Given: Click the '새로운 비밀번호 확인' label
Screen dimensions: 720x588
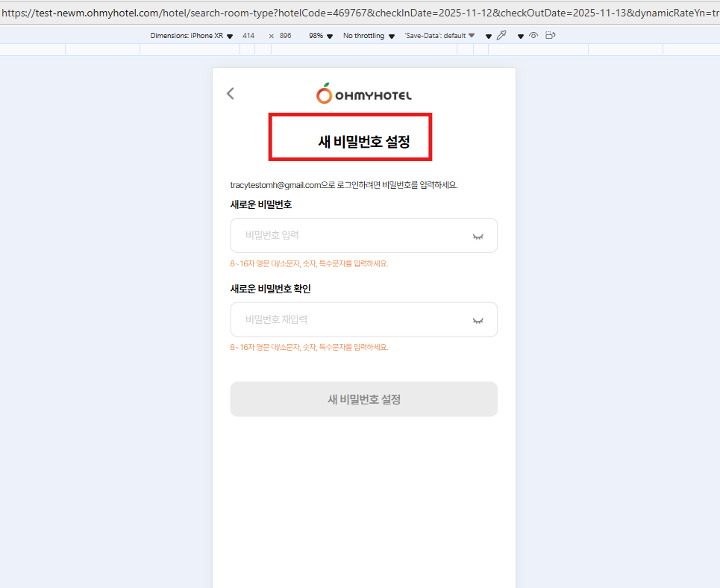Looking at the screenshot, I should tap(270, 289).
